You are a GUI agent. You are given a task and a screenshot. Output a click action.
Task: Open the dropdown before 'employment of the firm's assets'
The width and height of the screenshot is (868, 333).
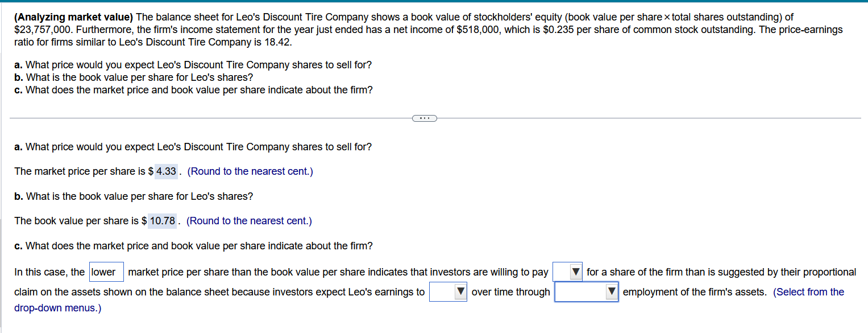point(586,291)
